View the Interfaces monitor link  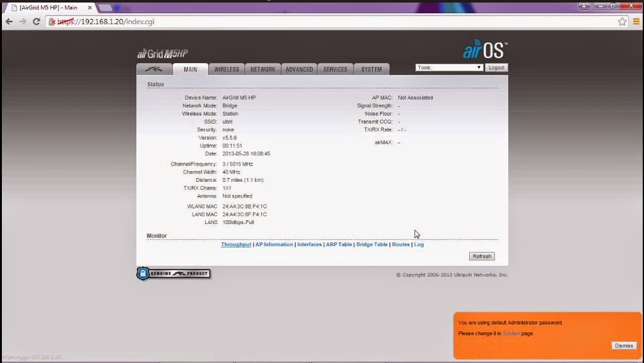(x=309, y=244)
